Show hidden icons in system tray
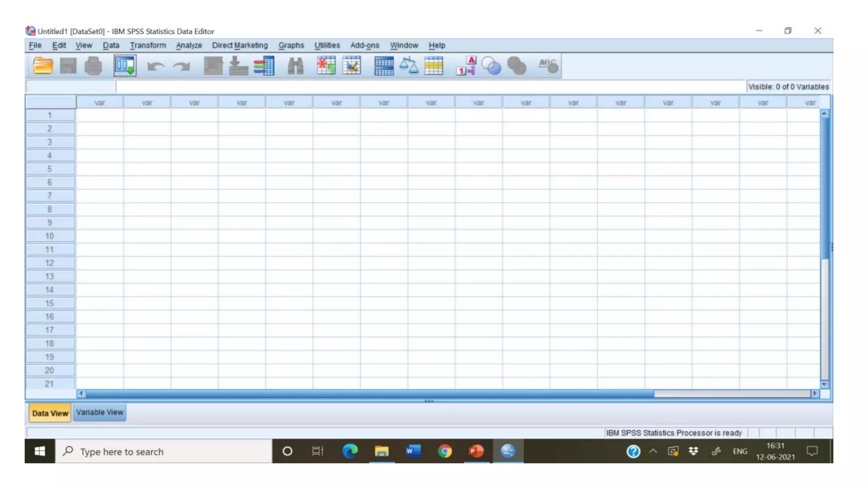This screenshot has width=868, height=488. (x=653, y=451)
